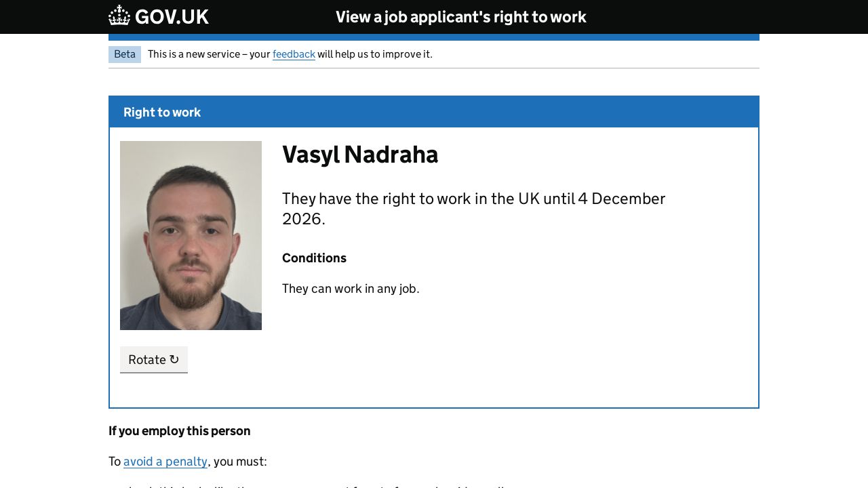Click 'If you employ this person' heading
Screen dimensions: 868x488
click(180, 431)
